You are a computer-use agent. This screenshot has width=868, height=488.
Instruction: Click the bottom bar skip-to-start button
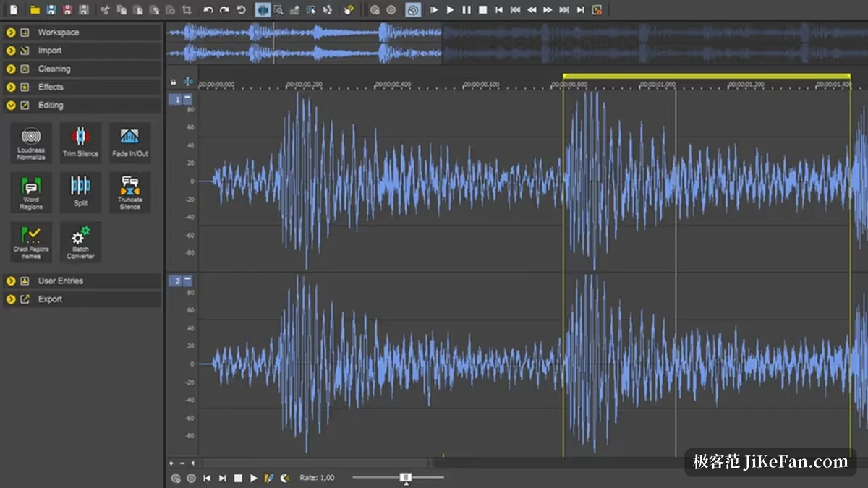(x=207, y=478)
